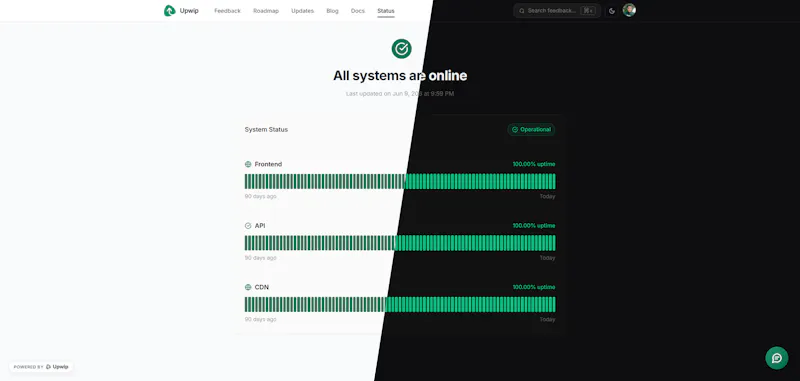This screenshot has width=800, height=381.
Task: Click 90 days ago under CDN bar
Action: (x=260, y=319)
